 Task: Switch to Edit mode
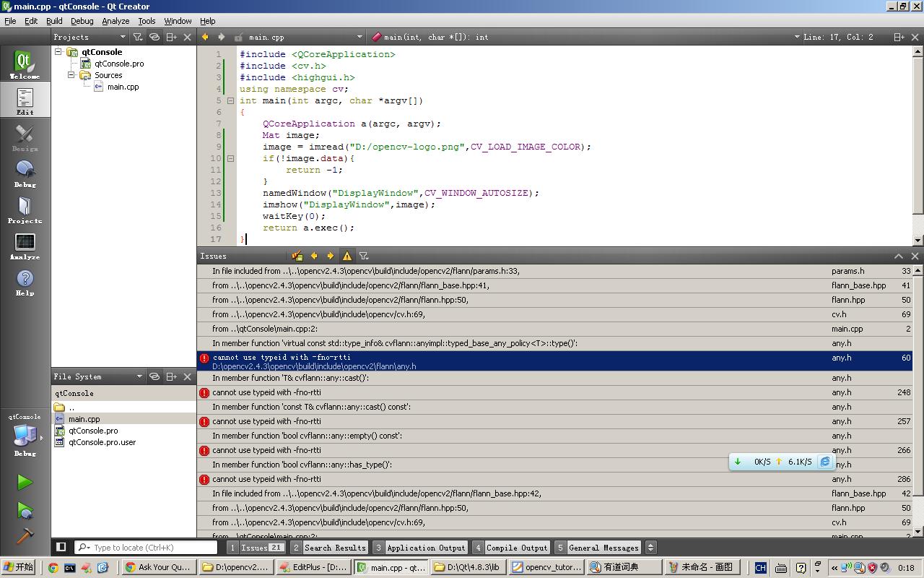(x=25, y=100)
